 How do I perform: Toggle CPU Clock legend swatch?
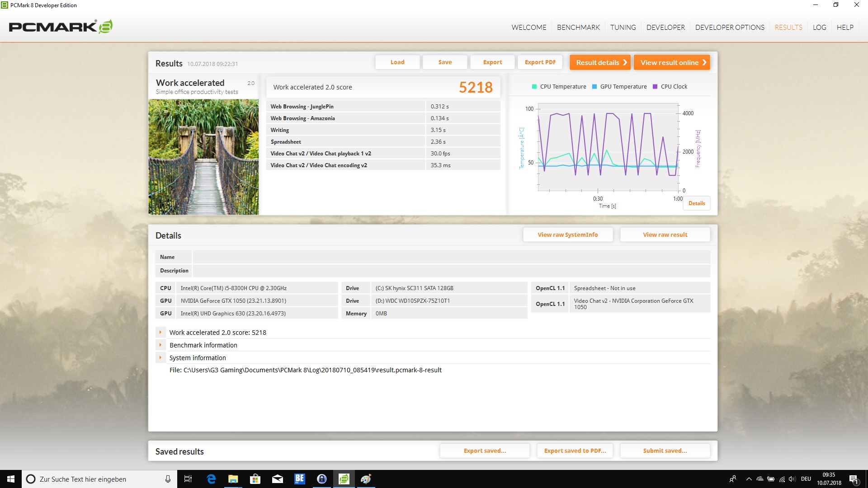[x=655, y=87]
